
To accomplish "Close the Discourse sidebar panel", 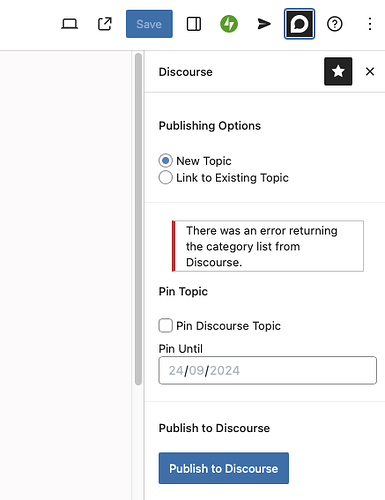I will click(x=370, y=71).
